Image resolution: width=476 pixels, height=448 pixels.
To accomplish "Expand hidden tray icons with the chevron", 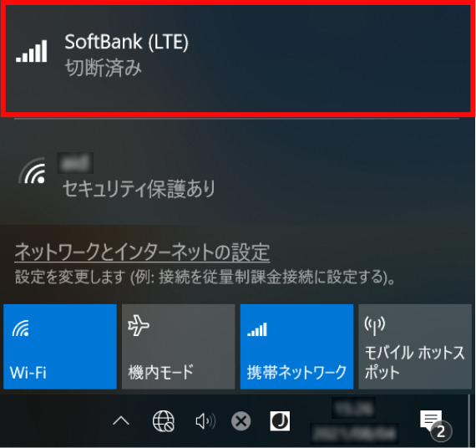I will 121,421.
